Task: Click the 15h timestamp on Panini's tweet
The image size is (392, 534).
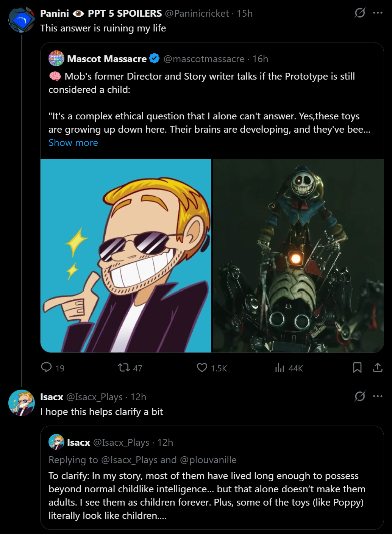Action: [245, 14]
